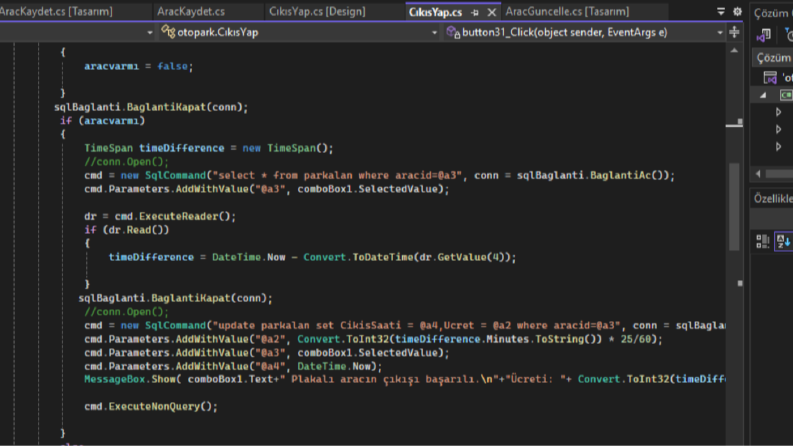The image size is (793, 446).
Task: Select the solution node icon in tree
Action: pyautogui.click(x=770, y=77)
